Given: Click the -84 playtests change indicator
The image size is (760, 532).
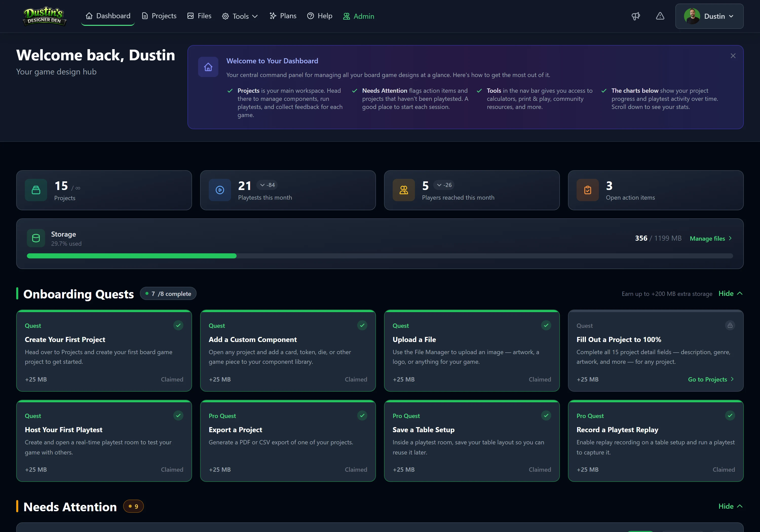Looking at the screenshot, I should 268,185.
